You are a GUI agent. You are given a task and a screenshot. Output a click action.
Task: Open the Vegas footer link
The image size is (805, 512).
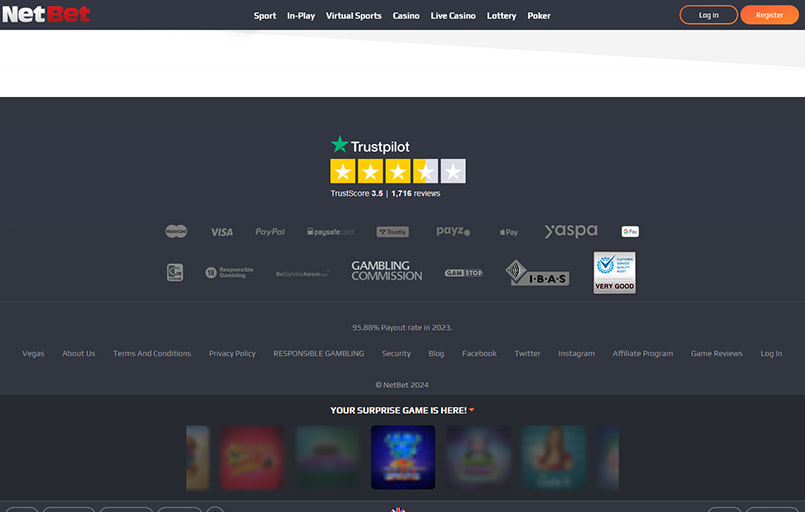33,353
